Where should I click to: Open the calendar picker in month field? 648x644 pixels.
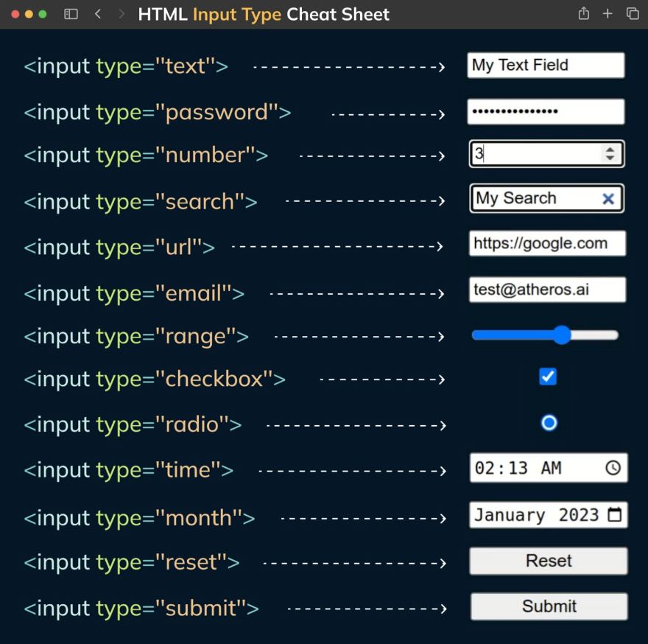(x=615, y=514)
